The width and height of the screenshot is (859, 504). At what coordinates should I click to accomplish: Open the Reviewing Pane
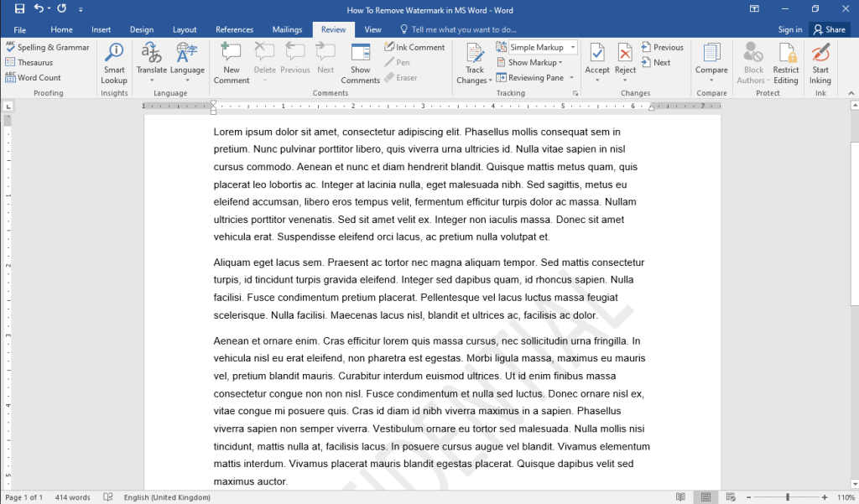pyautogui.click(x=530, y=78)
